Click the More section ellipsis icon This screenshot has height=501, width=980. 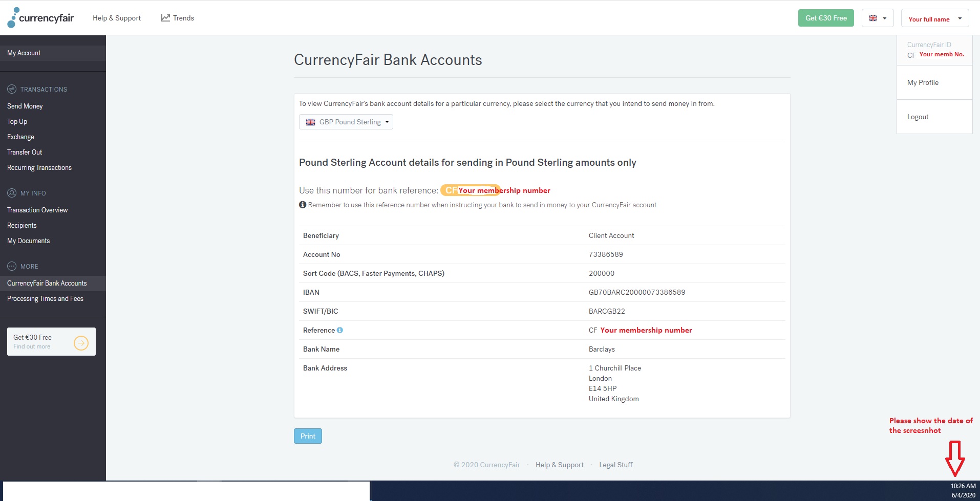coord(12,266)
